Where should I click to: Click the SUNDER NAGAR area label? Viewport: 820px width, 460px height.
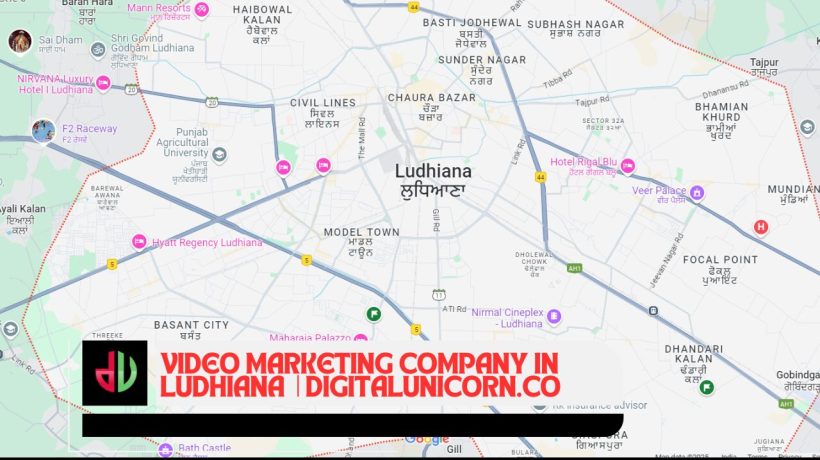(482, 60)
